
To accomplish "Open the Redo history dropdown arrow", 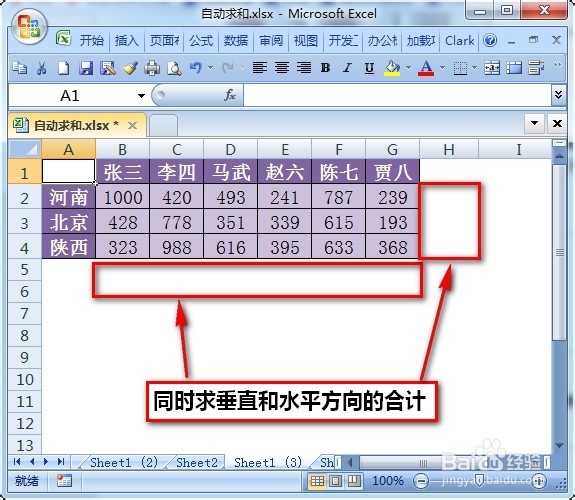I will [242, 67].
